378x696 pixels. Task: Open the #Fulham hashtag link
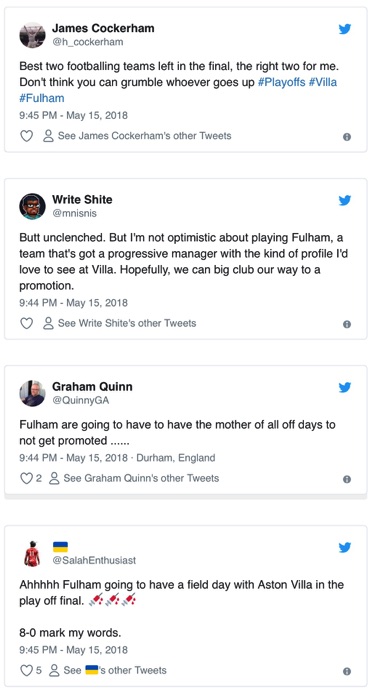(x=42, y=98)
